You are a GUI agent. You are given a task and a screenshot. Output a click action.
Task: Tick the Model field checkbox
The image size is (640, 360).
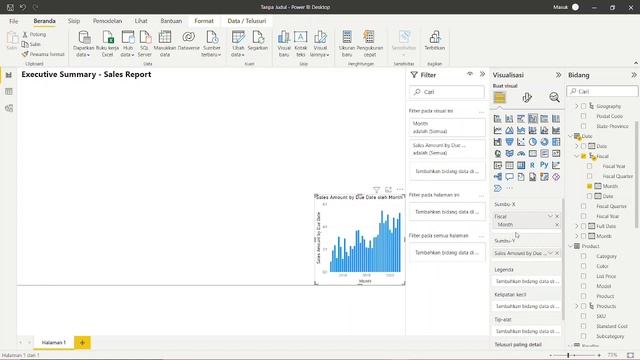[x=584, y=286]
